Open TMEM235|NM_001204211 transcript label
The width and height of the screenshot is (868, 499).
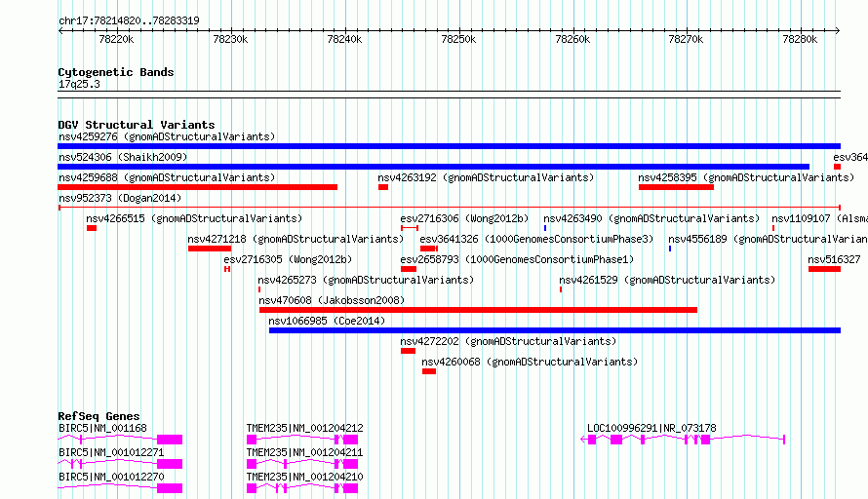pos(305,452)
